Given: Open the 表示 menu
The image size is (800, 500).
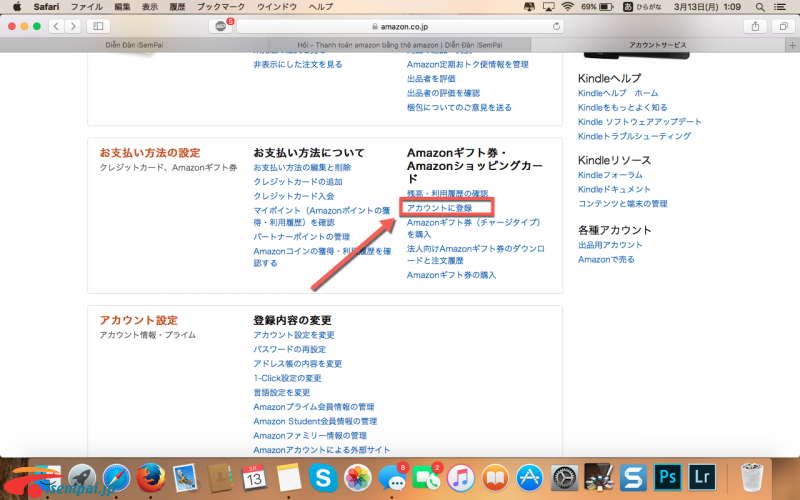Looking at the screenshot, I should pyautogui.click(x=149, y=7).
